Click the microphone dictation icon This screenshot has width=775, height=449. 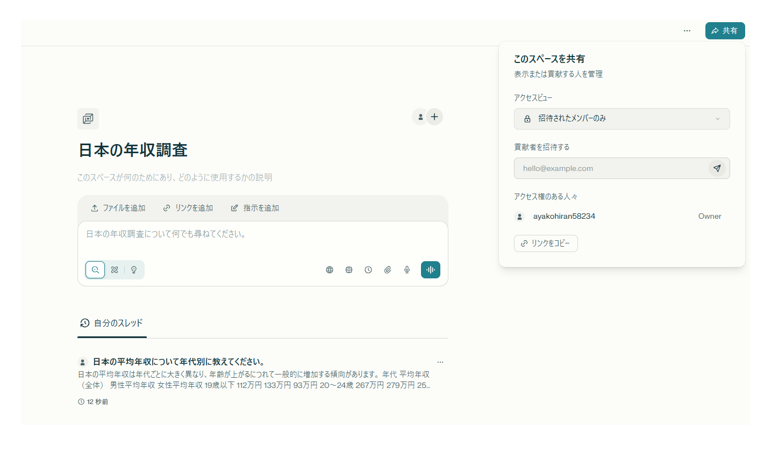407,270
